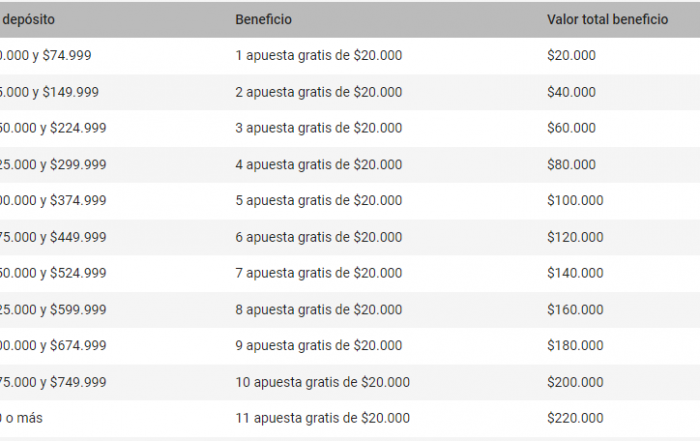This screenshot has height=441, width=700.
Task: Click the Beneficio column header
Action: point(264,20)
